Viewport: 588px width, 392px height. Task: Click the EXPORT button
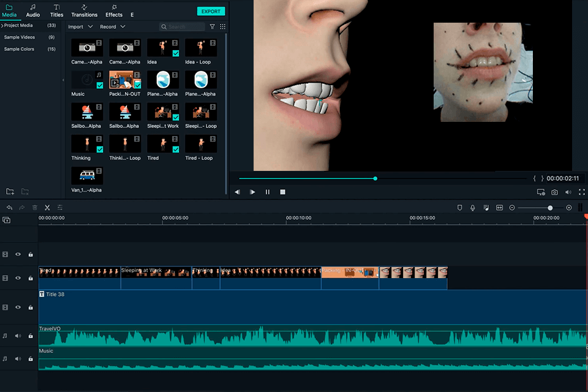click(211, 11)
